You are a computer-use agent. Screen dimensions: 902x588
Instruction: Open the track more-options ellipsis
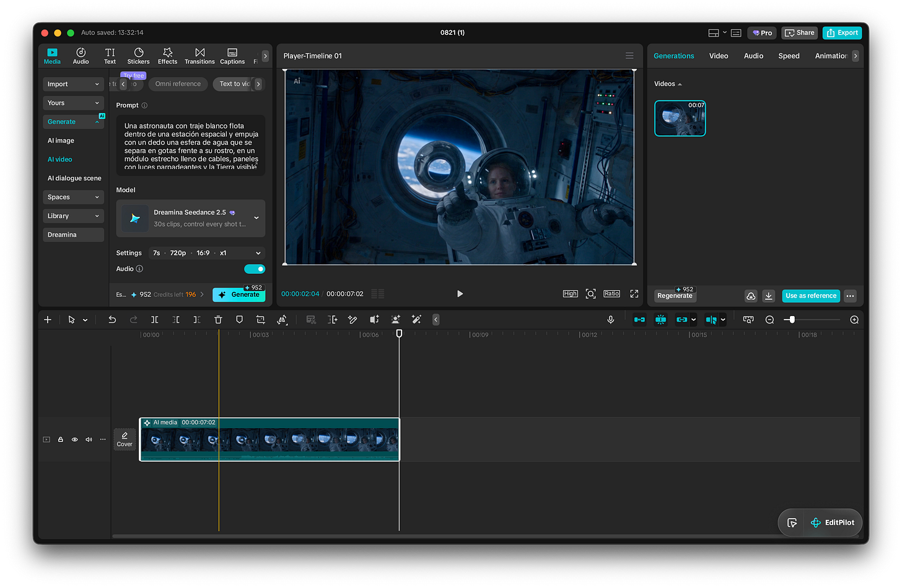point(103,439)
